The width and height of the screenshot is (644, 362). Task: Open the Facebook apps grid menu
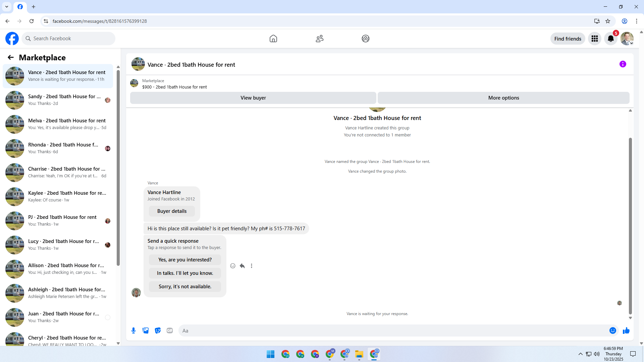(595, 39)
